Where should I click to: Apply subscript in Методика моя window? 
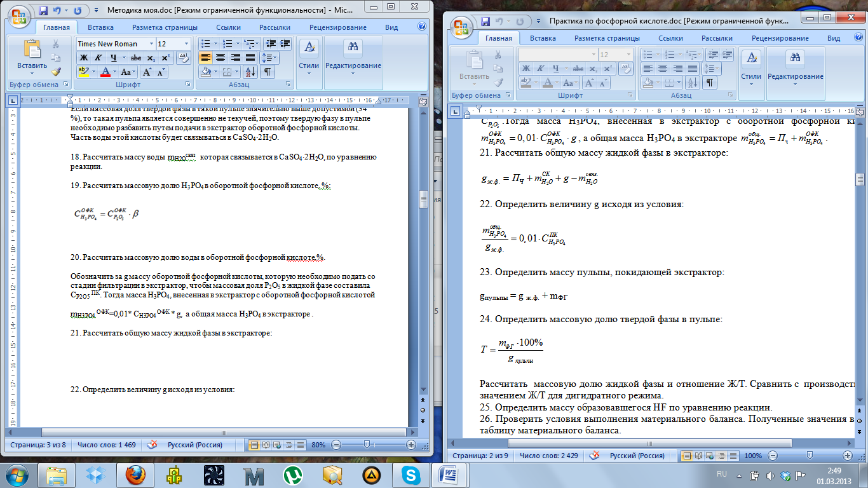pos(151,58)
